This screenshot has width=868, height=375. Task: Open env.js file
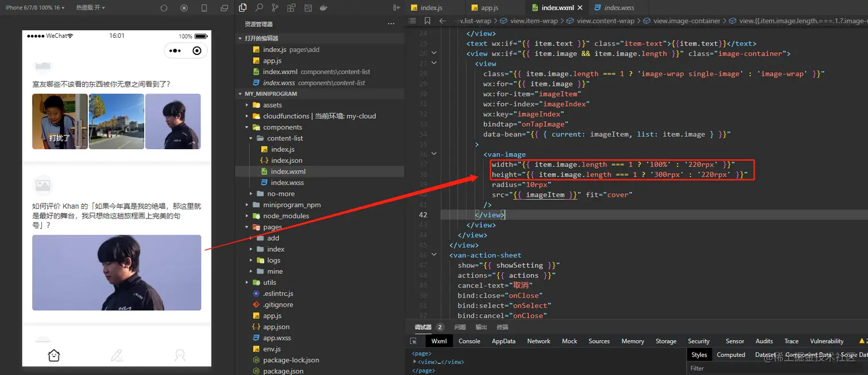tap(272, 349)
